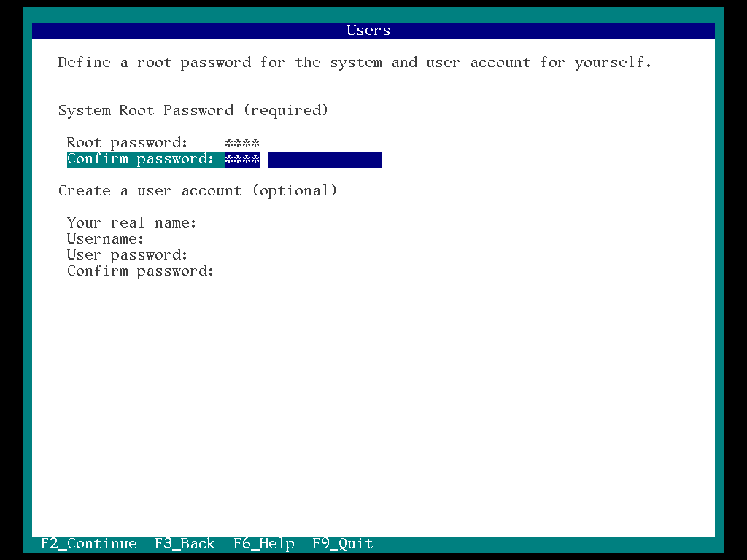Focus the Root password field
The width and height of the screenshot is (747, 560).
pyautogui.click(x=163, y=143)
